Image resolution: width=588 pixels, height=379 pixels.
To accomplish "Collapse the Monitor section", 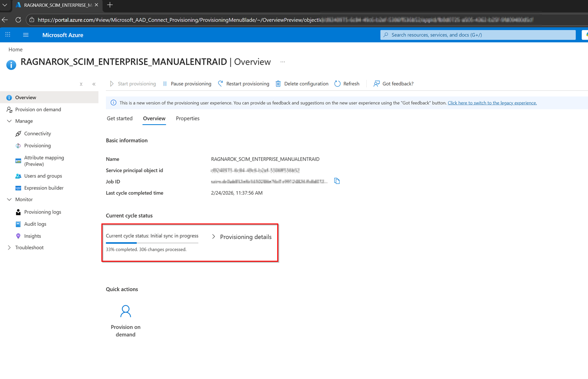I will click(9, 199).
